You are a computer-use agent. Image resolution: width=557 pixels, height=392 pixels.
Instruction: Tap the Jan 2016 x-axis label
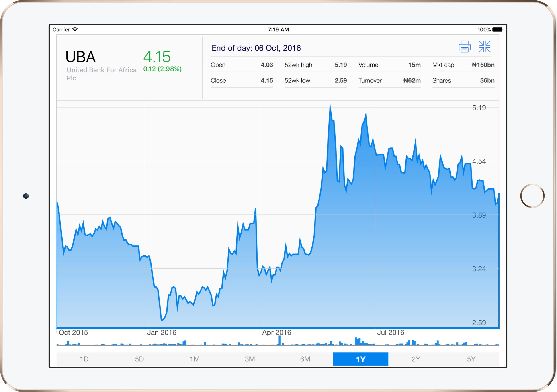point(162,333)
